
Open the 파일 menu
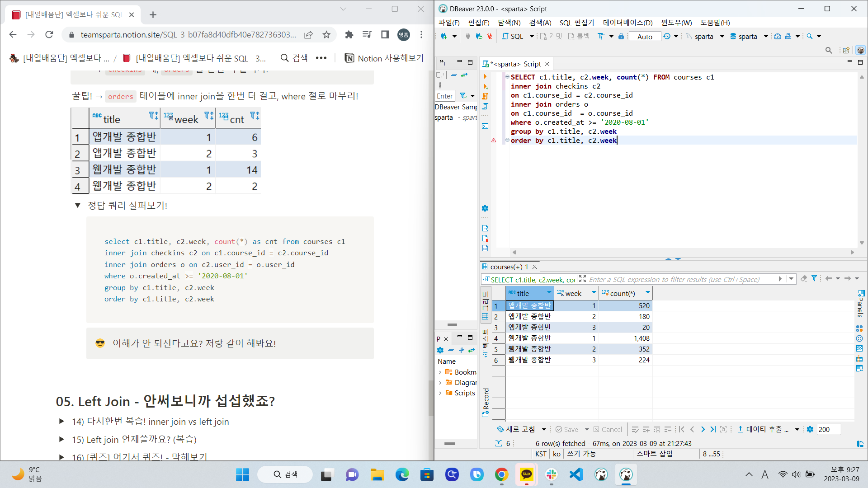point(448,23)
